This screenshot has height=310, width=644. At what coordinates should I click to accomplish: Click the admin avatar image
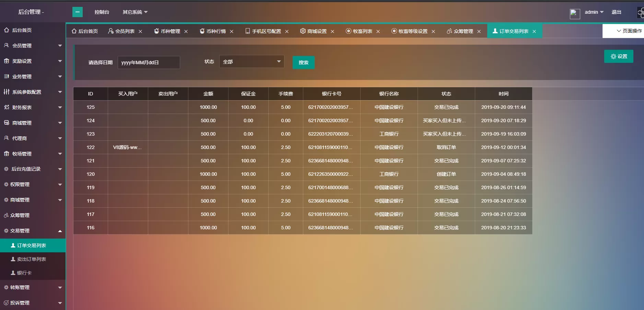click(x=575, y=14)
